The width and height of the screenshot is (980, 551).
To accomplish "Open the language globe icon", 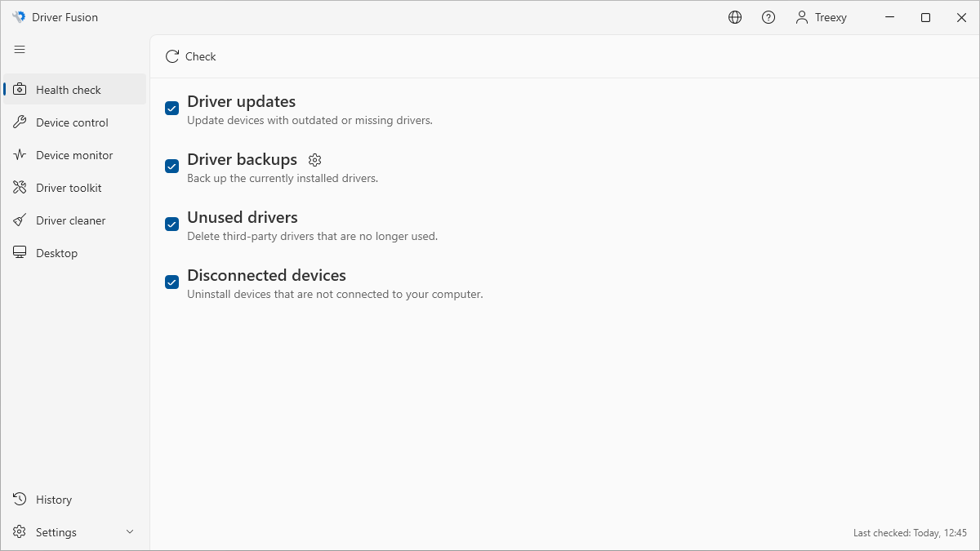I will [x=735, y=17].
